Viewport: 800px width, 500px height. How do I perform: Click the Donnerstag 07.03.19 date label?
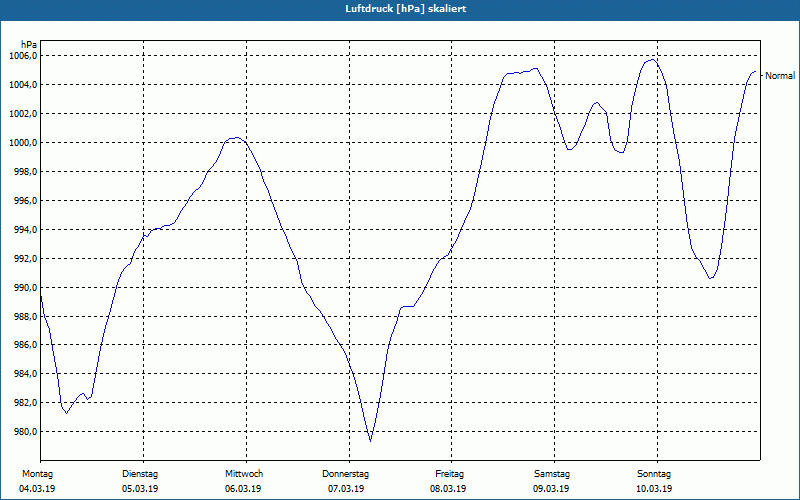(x=345, y=481)
